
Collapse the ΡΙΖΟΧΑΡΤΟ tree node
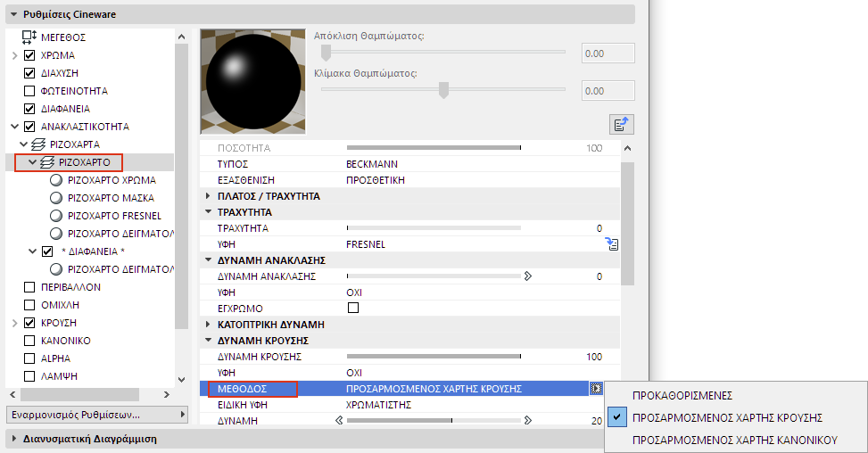coord(33,162)
